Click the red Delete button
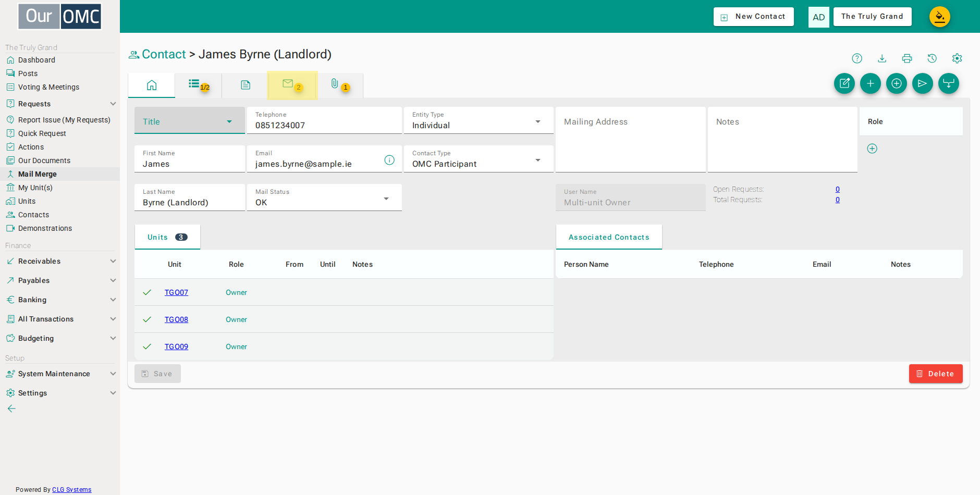 pyautogui.click(x=936, y=374)
